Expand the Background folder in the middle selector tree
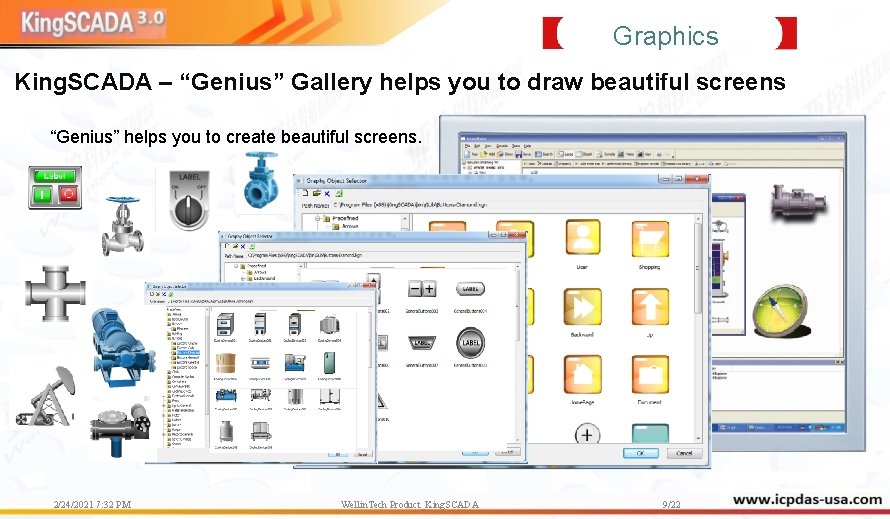This screenshot has width=890, height=519. click(x=243, y=278)
